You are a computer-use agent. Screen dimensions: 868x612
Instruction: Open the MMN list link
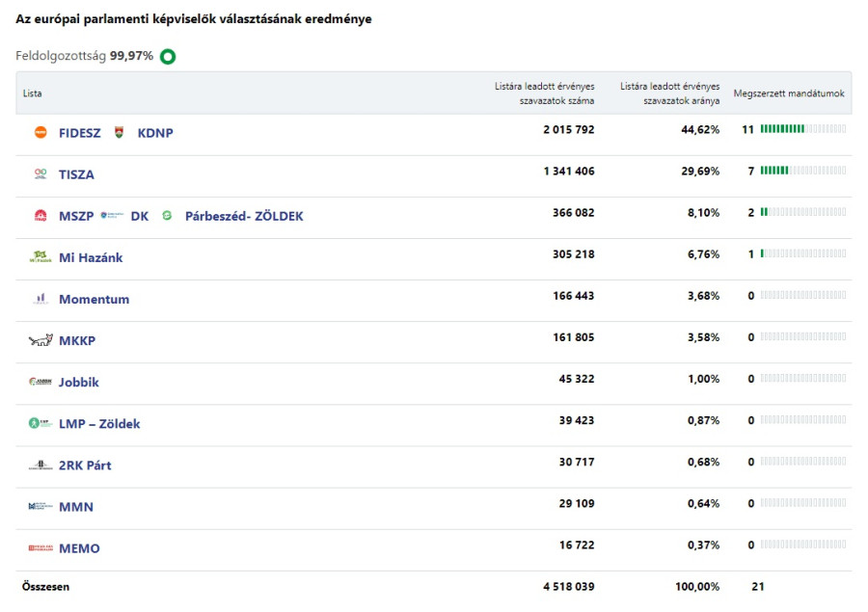tap(76, 506)
